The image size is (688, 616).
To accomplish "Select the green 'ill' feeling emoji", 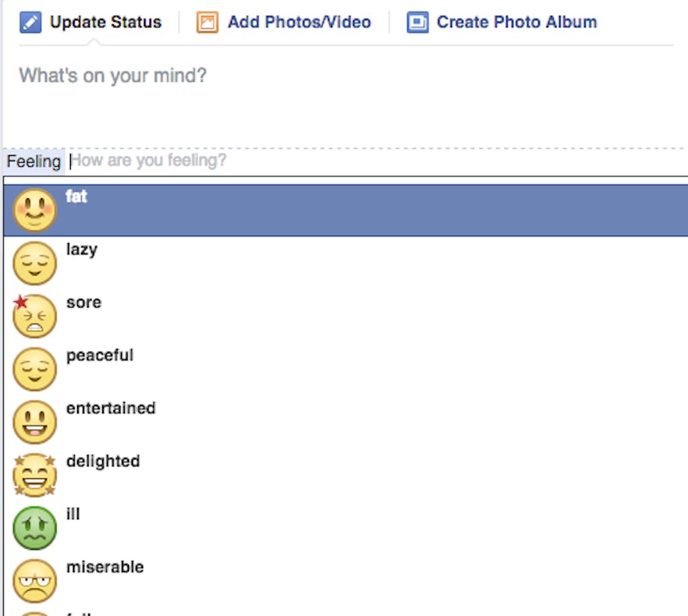I will (x=35, y=526).
